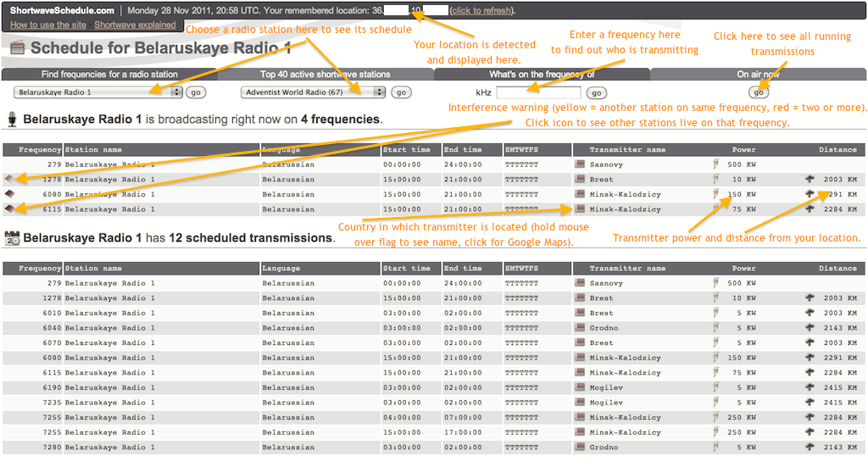
Task: Click country flag next to Sasnovy in on-air table
Action: pyautogui.click(x=580, y=164)
